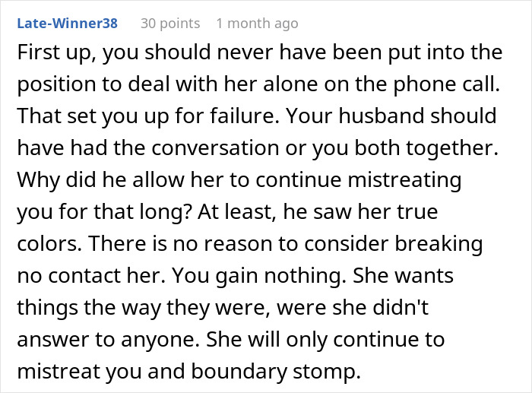The image size is (532, 393).
Task: Click the "30 points" score label
Action: pyautogui.click(x=170, y=24)
